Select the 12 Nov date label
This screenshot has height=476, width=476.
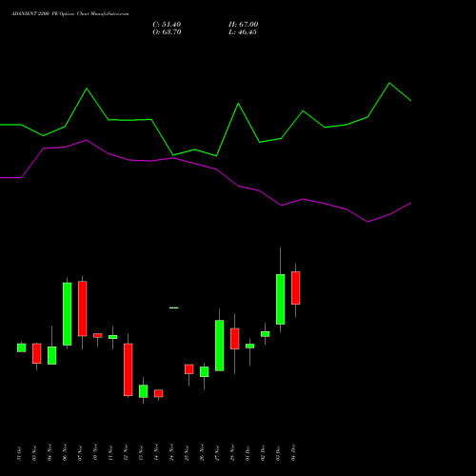coord(126,452)
